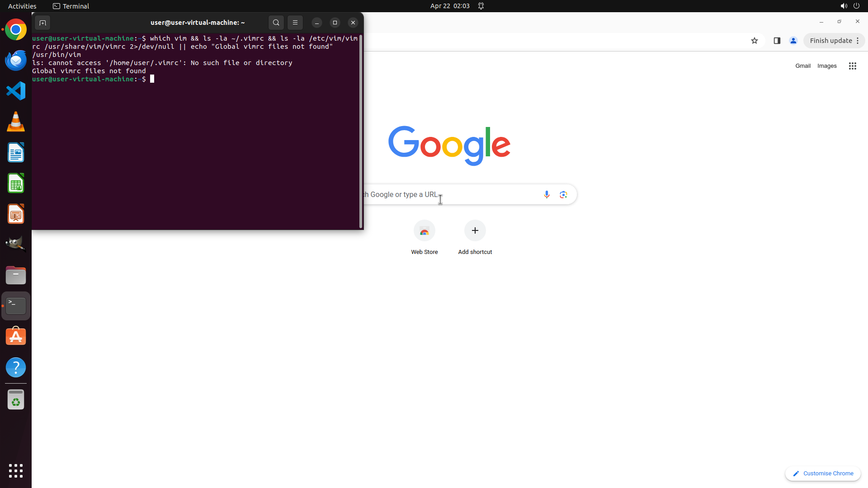
Task: Open a new terminal tab
Action: [42, 23]
